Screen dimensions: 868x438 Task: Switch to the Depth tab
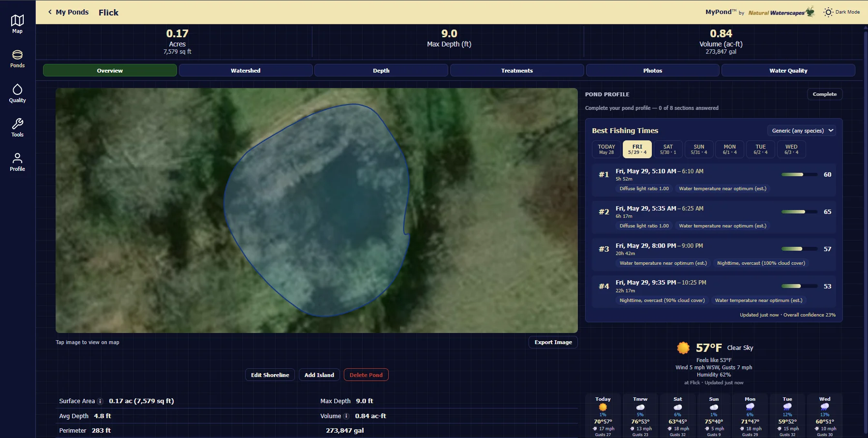tap(381, 71)
